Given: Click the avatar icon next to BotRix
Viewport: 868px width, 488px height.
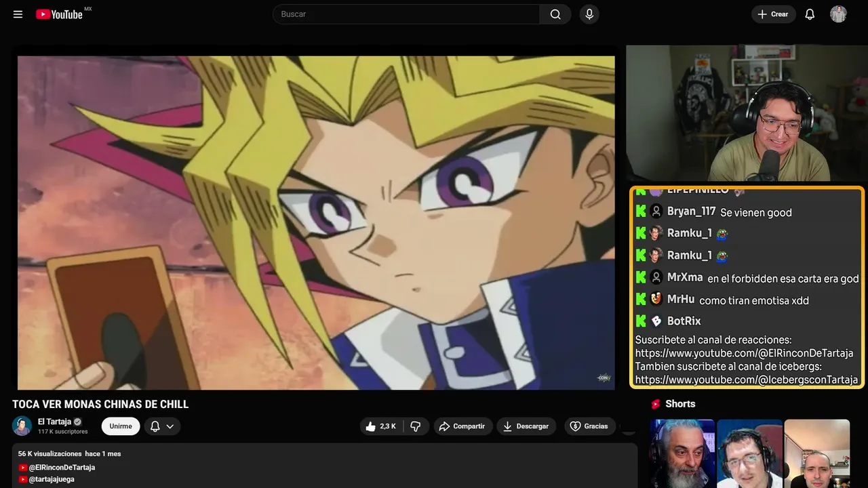Looking at the screenshot, I should pos(656,321).
